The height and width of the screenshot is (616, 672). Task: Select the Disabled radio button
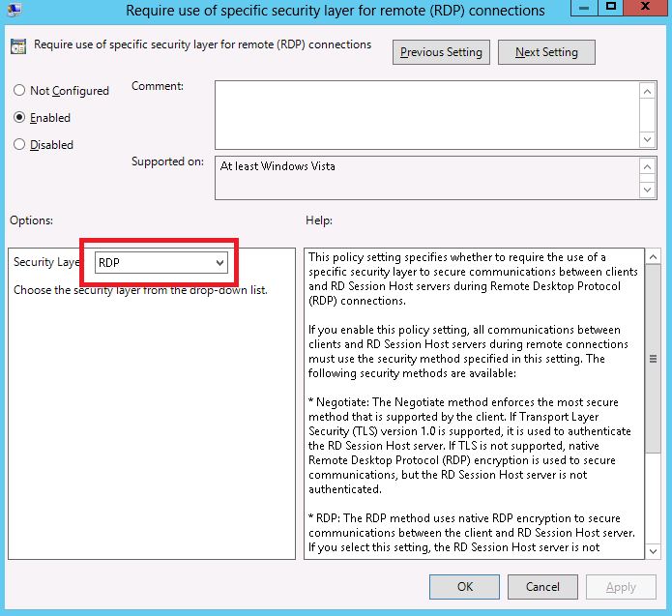(x=20, y=145)
